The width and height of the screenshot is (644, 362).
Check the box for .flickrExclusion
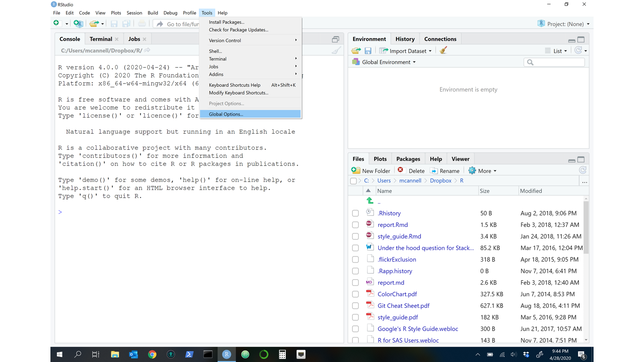point(355,259)
